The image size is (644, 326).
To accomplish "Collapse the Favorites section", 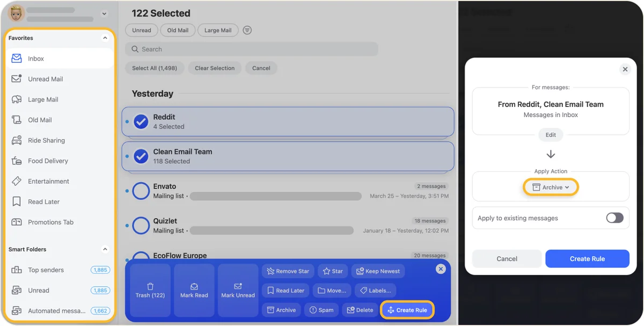I will tap(105, 38).
